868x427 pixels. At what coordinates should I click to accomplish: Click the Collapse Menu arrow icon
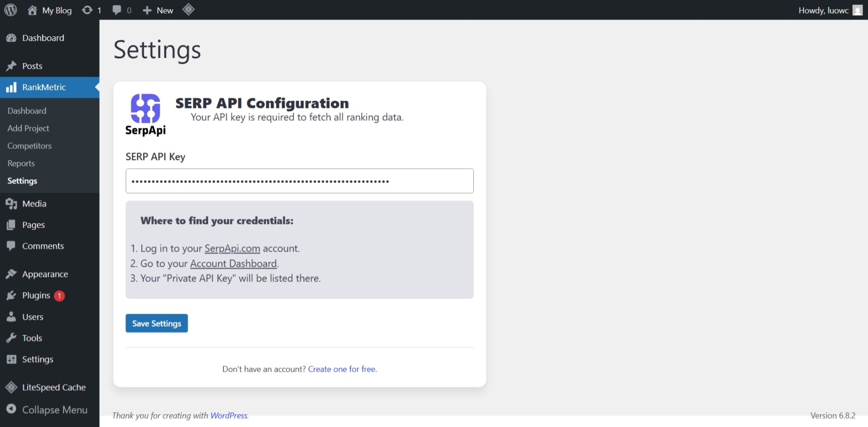tap(11, 409)
